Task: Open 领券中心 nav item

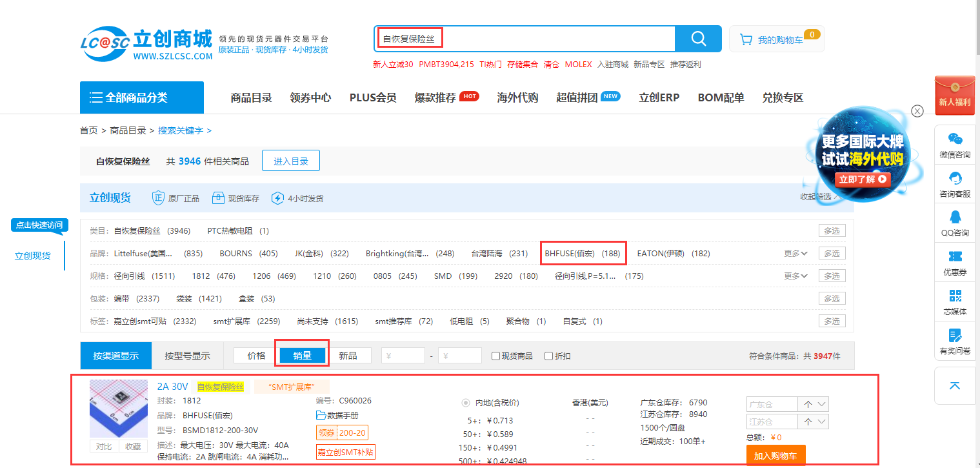Action: click(310, 97)
